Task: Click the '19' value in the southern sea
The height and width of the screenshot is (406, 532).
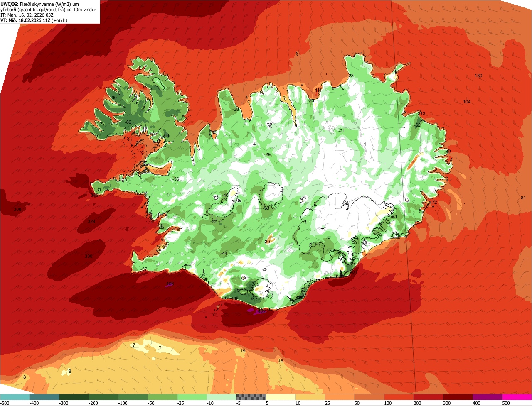Action: [243, 351]
